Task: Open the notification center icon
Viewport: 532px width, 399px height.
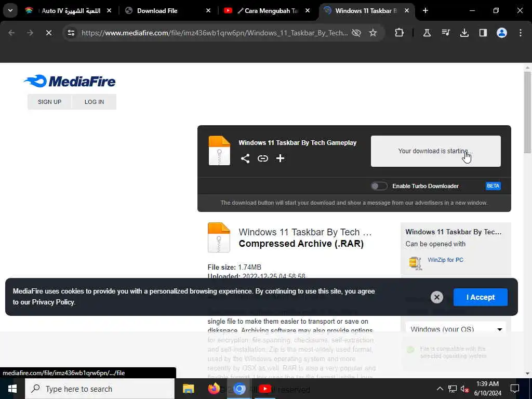Action: (515, 389)
